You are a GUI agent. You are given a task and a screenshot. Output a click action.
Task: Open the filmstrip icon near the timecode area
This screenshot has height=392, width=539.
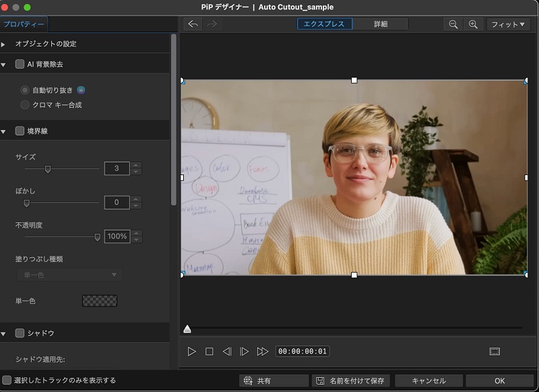tap(495, 351)
